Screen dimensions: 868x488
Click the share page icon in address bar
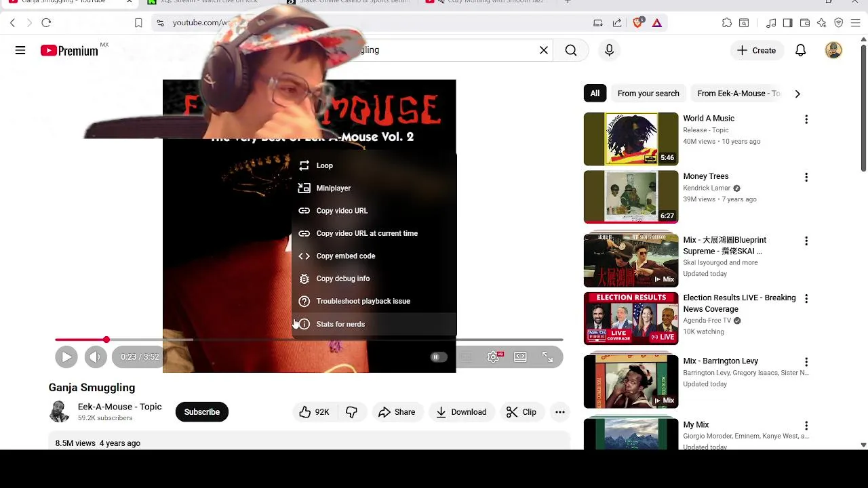pyautogui.click(x=617, y=23)
